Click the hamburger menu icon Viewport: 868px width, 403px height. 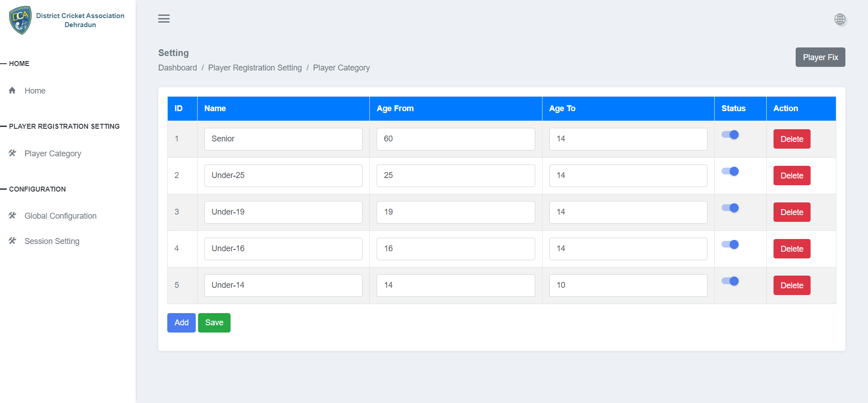[x=164, y=19]
